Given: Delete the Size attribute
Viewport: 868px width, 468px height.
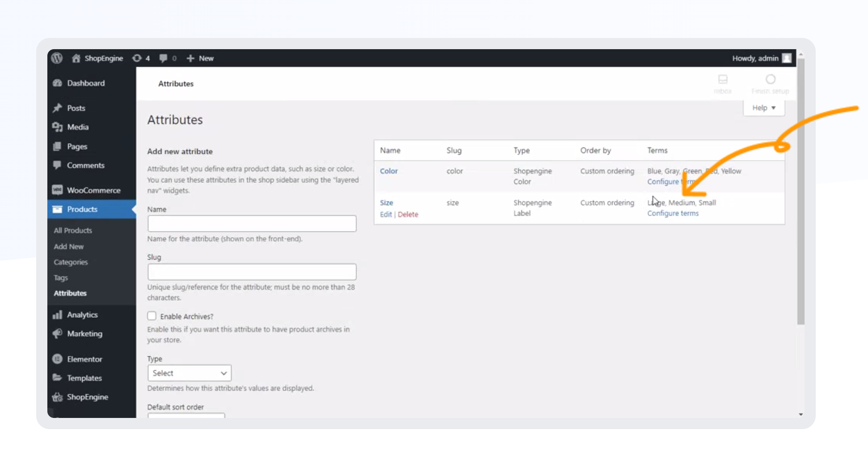Looking at the screenshot, I should (408, 214).
